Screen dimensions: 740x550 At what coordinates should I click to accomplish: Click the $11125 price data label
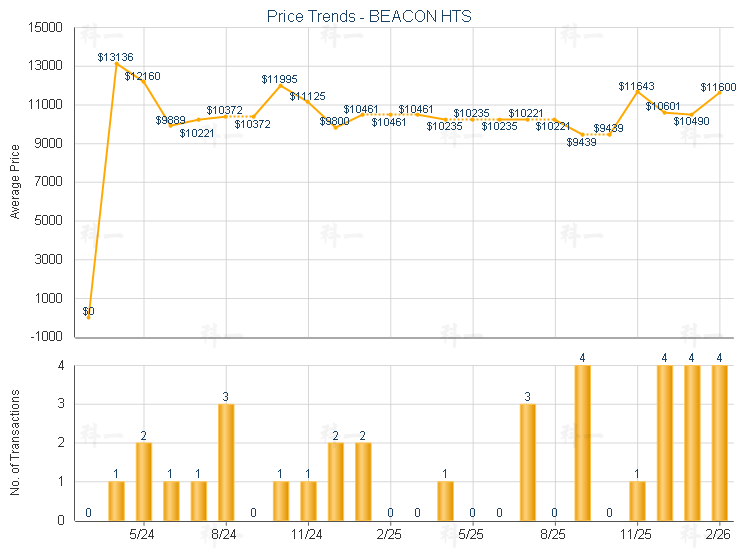coord(307,96)
